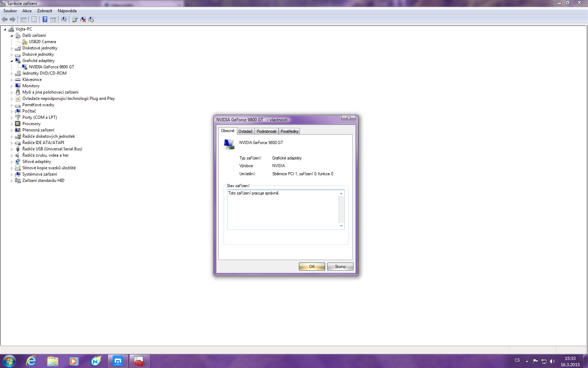Click the show/hide console tree toolbar icon
Image resolution: width=588 pixels, height=368 pixels.
click(23, 19)
